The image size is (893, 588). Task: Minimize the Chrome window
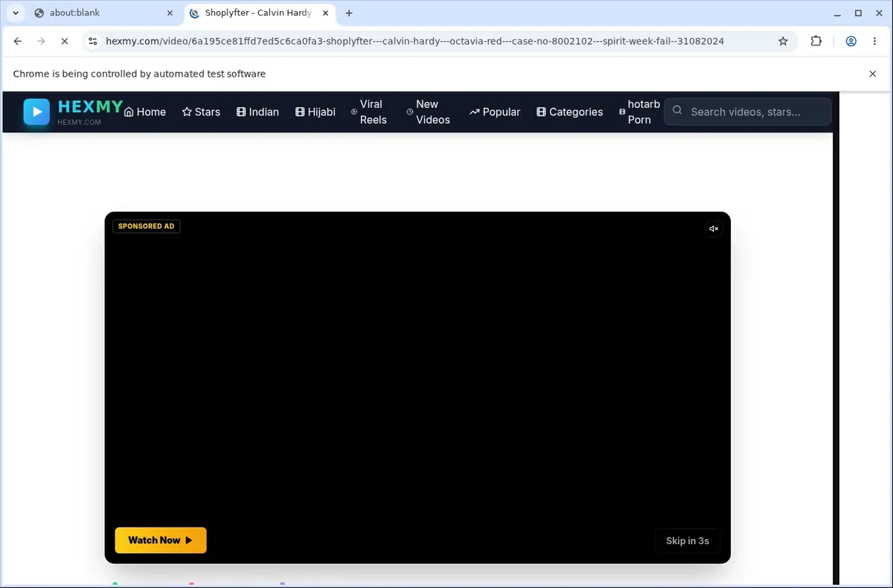(836, 13)
